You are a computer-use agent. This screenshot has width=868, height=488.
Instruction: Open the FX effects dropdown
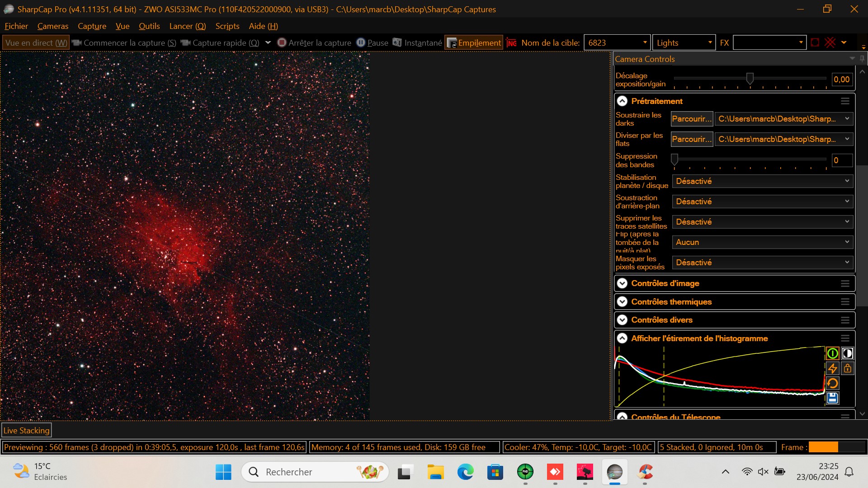(x=769, y=42)
